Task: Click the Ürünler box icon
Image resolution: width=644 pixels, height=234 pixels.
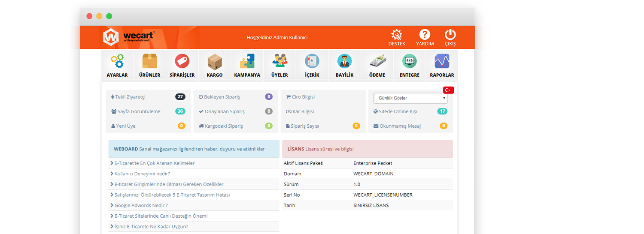Action: [x=149, y=62]
